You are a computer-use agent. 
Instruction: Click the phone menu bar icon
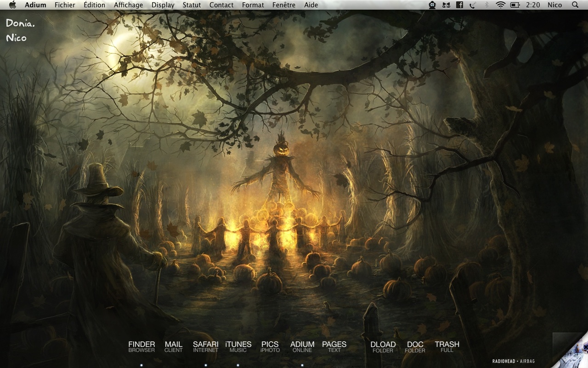click(473, 5)
